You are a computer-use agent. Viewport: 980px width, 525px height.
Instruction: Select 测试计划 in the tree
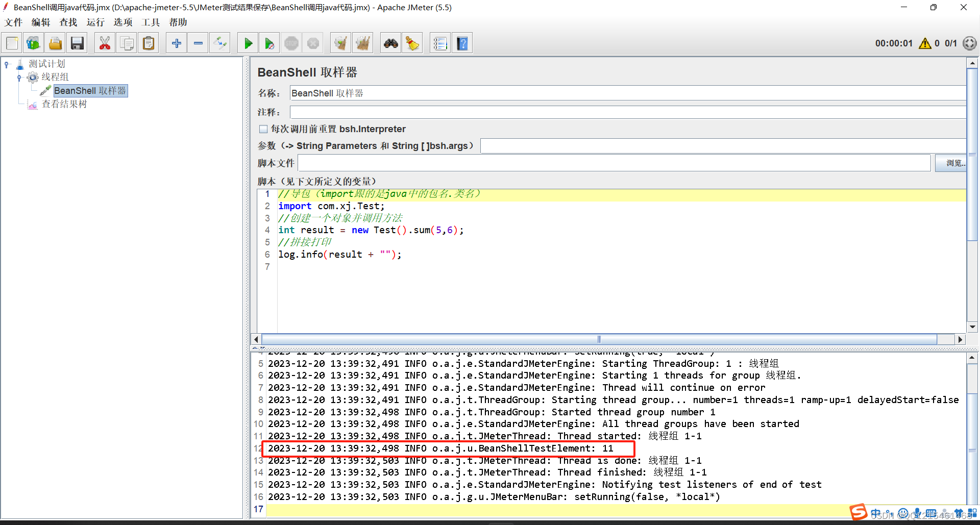click(x=46, y=64)
